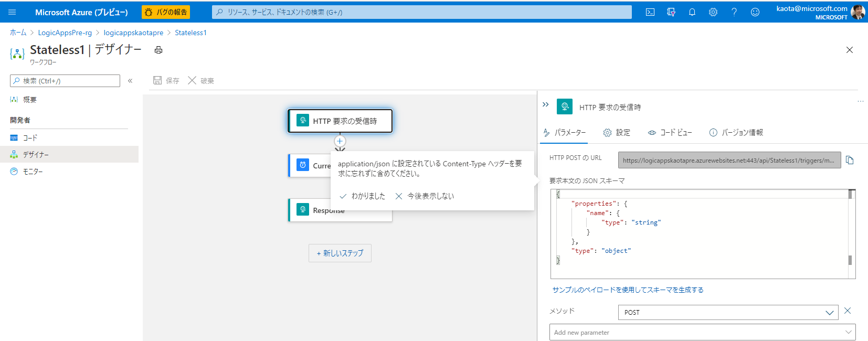Viewport: 868px width, 341px height.
Task: Collapse the details panel with double chevron
Action: pos(546,104)
